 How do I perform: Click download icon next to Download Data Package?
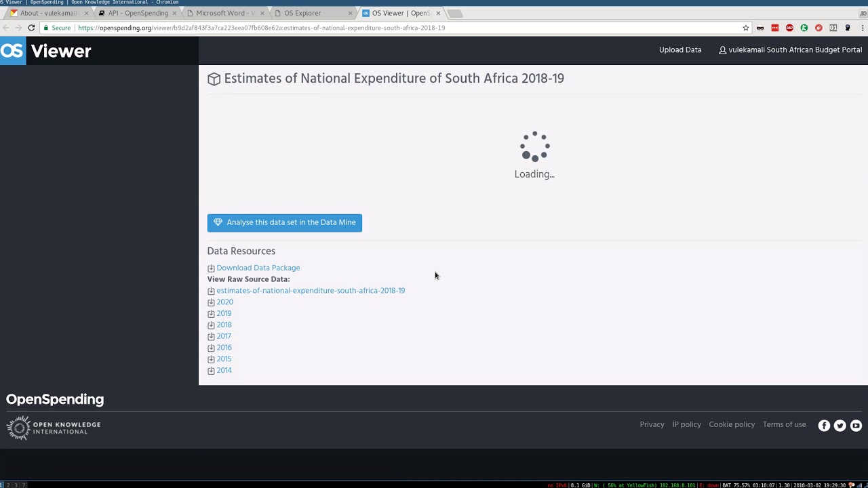point(211,268)
